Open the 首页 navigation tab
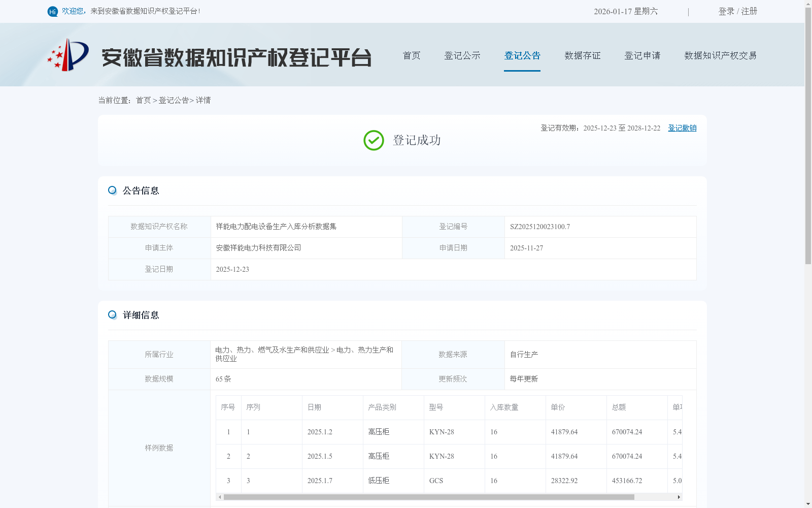 tap(412, 55)
